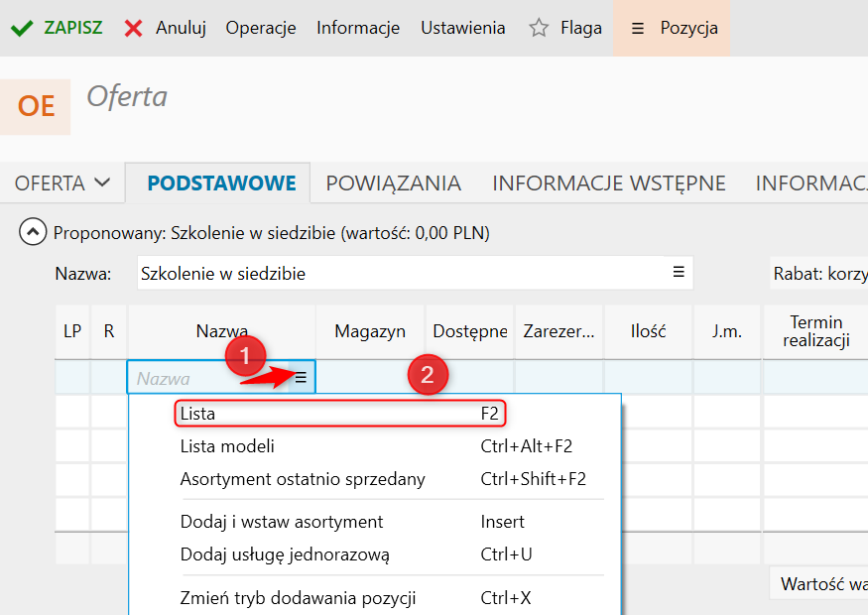
Task: Click the Flaga button label
Action: 581,28
